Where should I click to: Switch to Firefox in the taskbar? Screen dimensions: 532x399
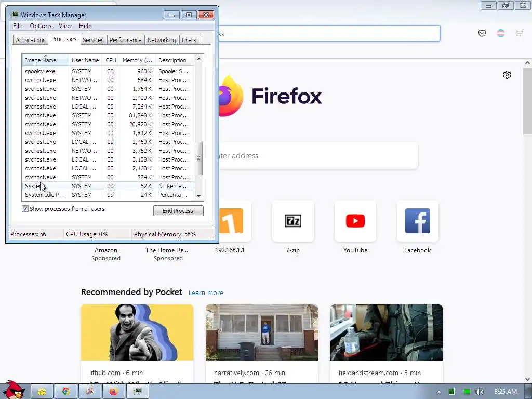click(x=113, y=392)
